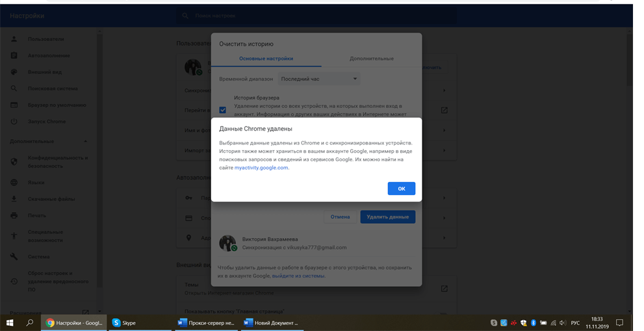The height and width of the screenshot is (331, 644).
Task: Click Отмена in the clear history dialog
Action: point(340,217)
